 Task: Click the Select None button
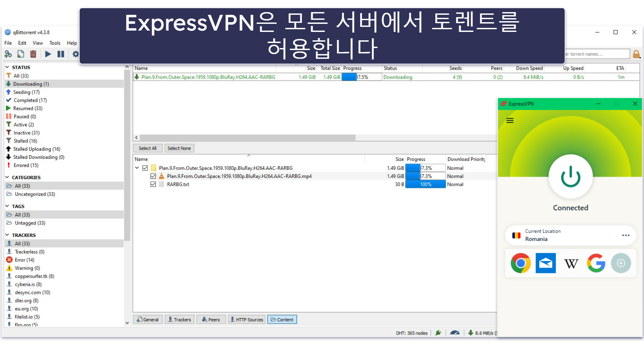point(179,148)
